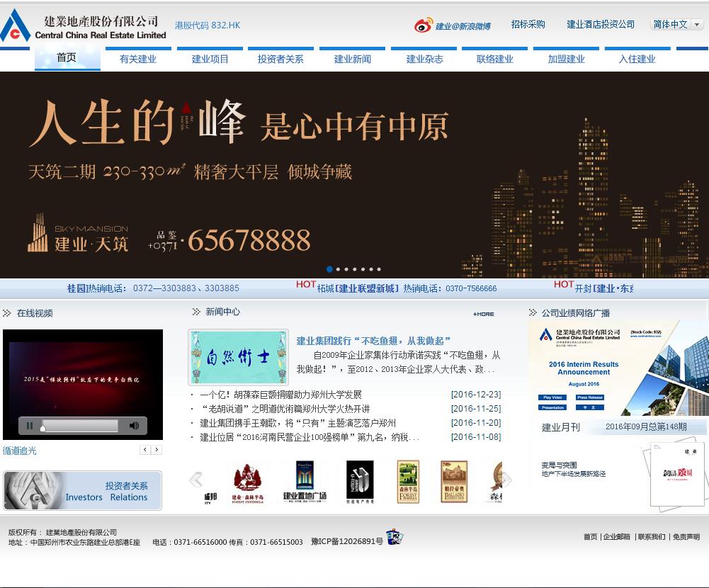
Task: Click the Central China Real Estate logo
Action: tap(84, 26)
